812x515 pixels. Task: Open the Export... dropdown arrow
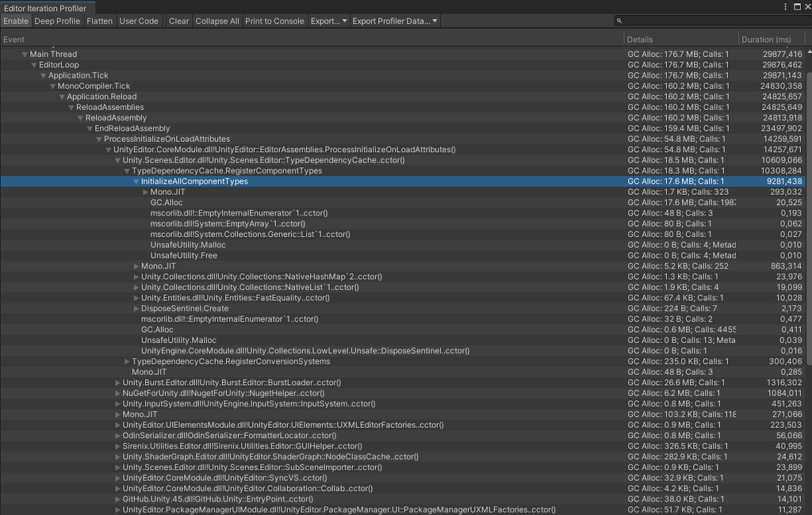point(346,21)
